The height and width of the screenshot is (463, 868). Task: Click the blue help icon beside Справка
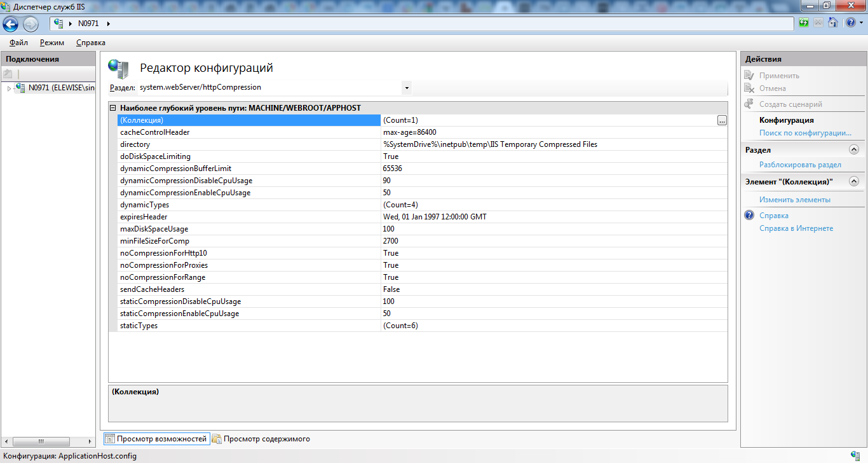(x=749, y=216)
